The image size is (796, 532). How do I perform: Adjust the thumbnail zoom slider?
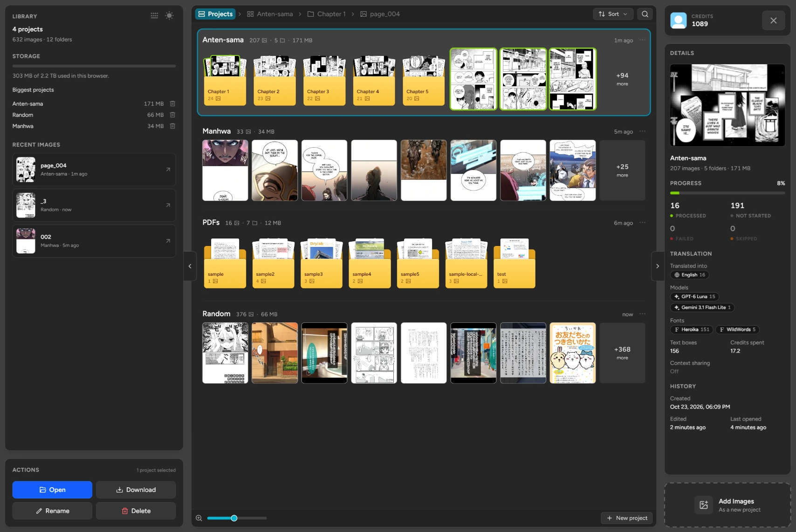click(x=237, y=518)
